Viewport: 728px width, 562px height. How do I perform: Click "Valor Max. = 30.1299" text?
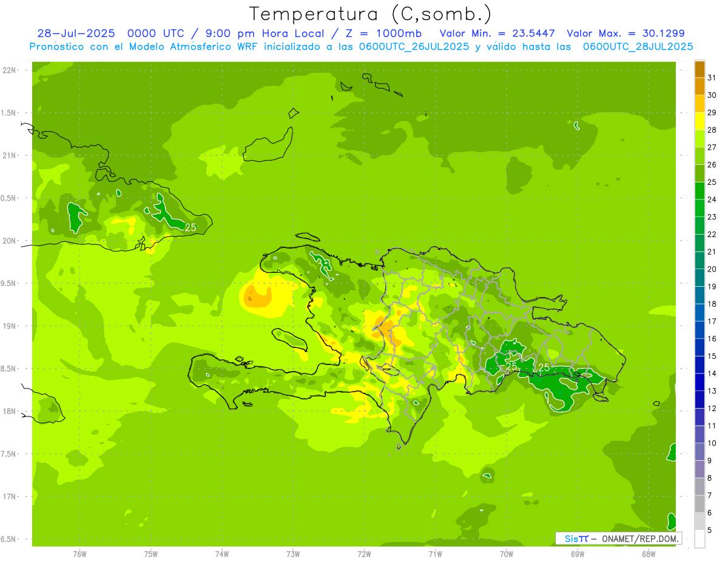[625, 33]
